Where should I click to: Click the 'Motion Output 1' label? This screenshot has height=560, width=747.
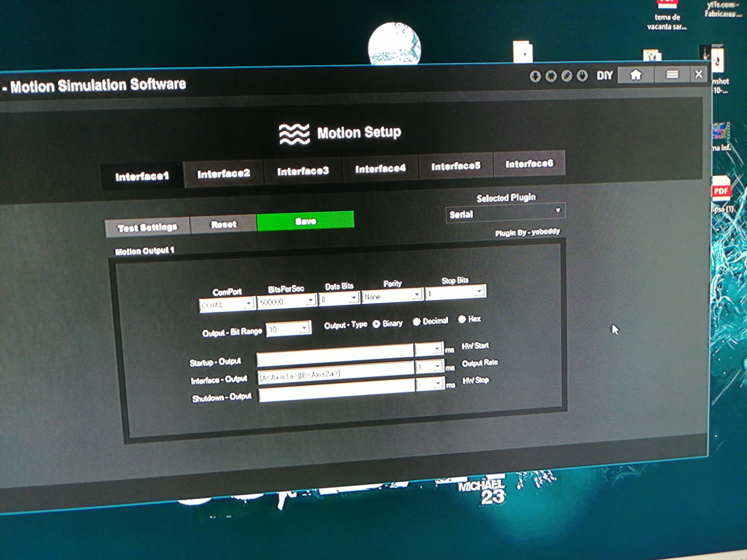pos(145,251)
